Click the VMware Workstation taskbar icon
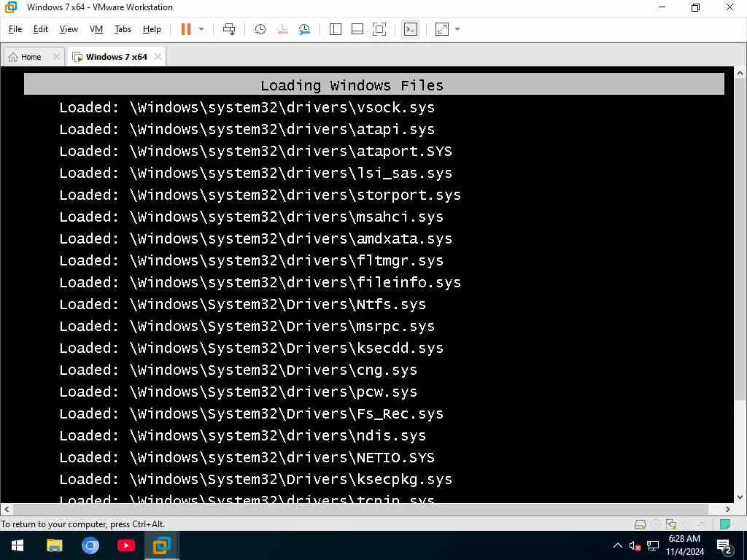This screenshot has height=560, width=747. coord(161,545)
